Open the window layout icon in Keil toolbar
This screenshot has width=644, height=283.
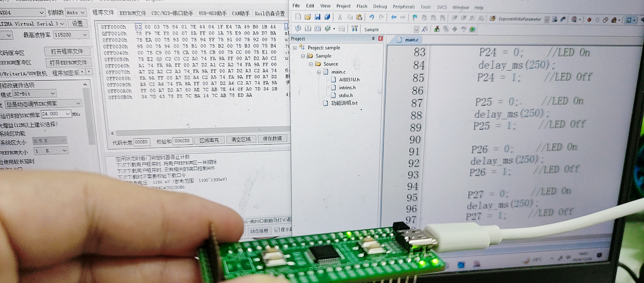point(628,20)
